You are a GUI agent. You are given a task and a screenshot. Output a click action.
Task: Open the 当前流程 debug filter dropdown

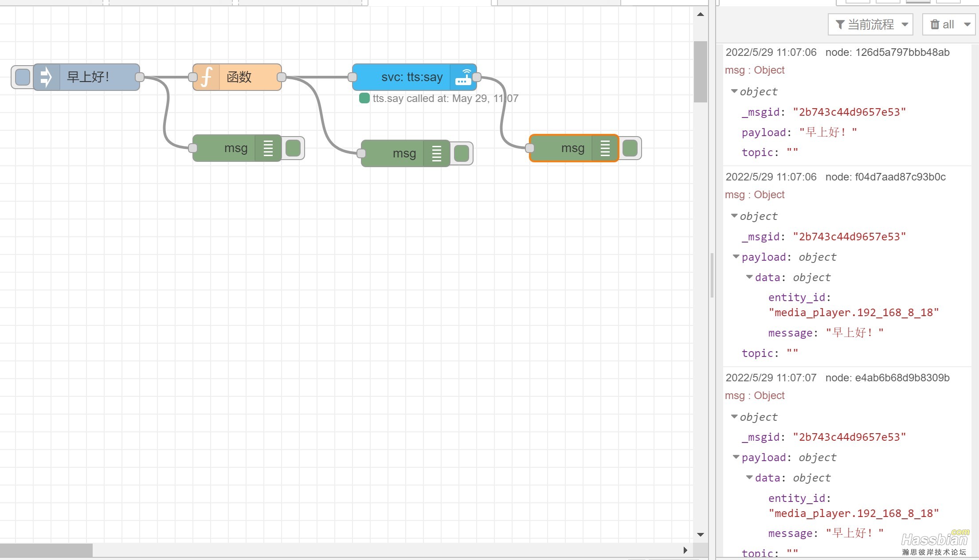(x=871, y=24)
